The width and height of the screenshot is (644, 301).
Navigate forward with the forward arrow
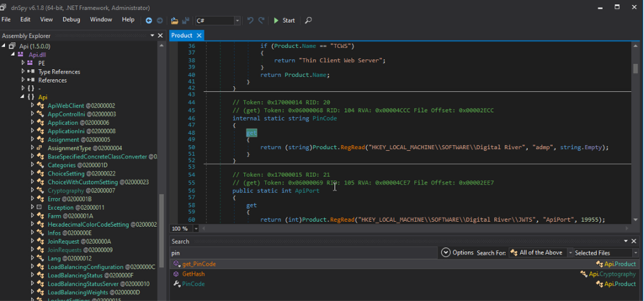[x=160, y=20]
